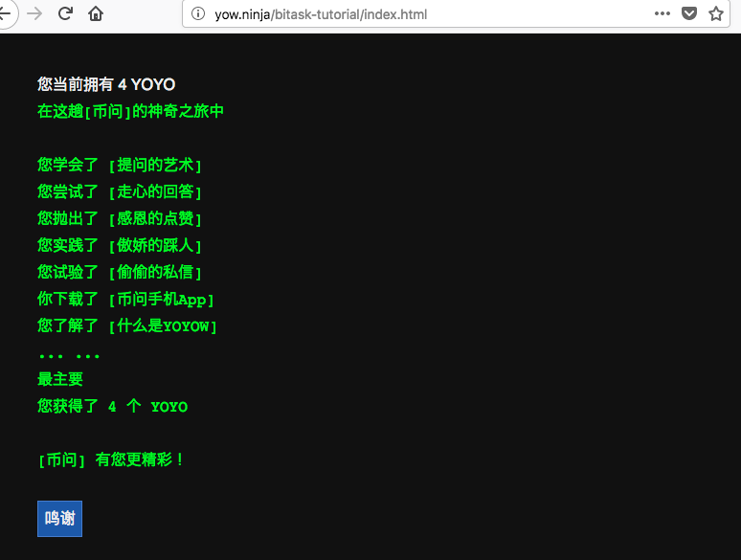Click the line 您了解了 [什么是YOYOW]
Viewport: 741px width, 560px height.
click(127, 325)
